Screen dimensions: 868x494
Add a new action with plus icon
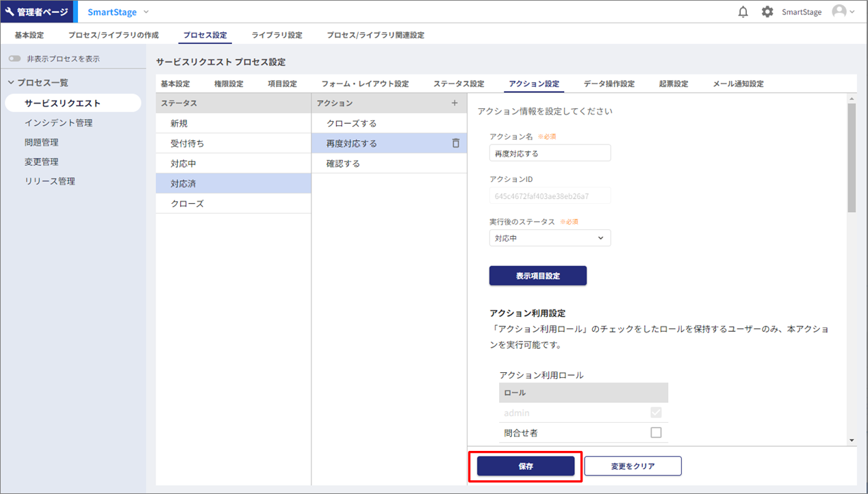coord(455,103)
